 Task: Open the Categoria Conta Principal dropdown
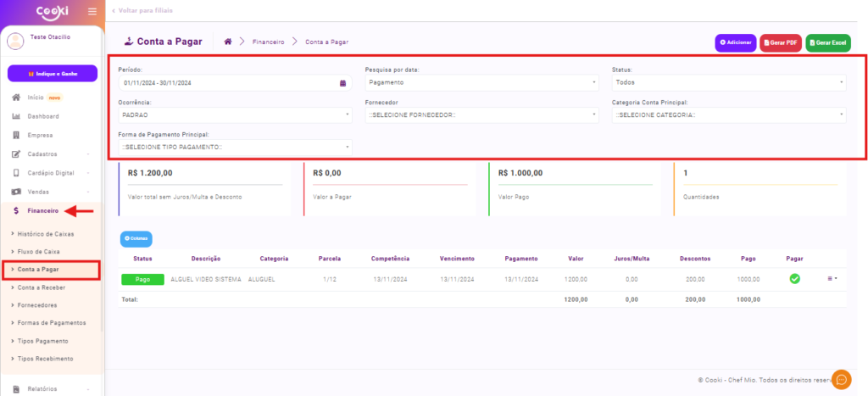pos(728,114)
